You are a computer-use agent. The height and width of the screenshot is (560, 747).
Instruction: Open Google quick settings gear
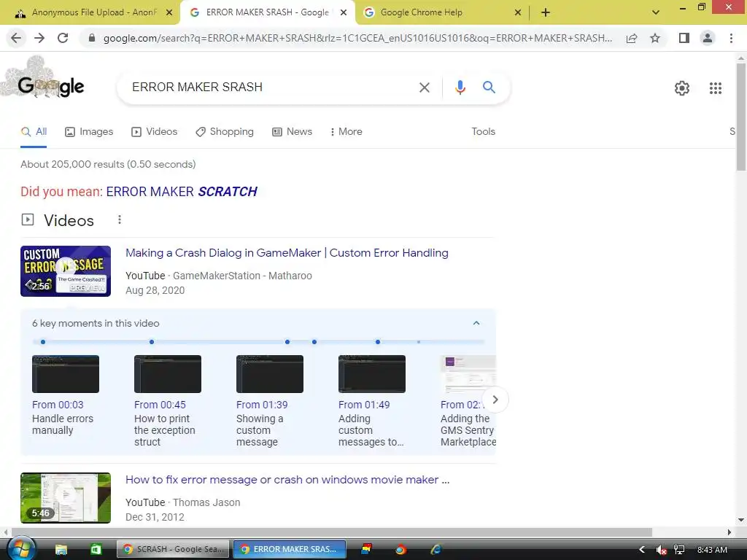[682, 88]
